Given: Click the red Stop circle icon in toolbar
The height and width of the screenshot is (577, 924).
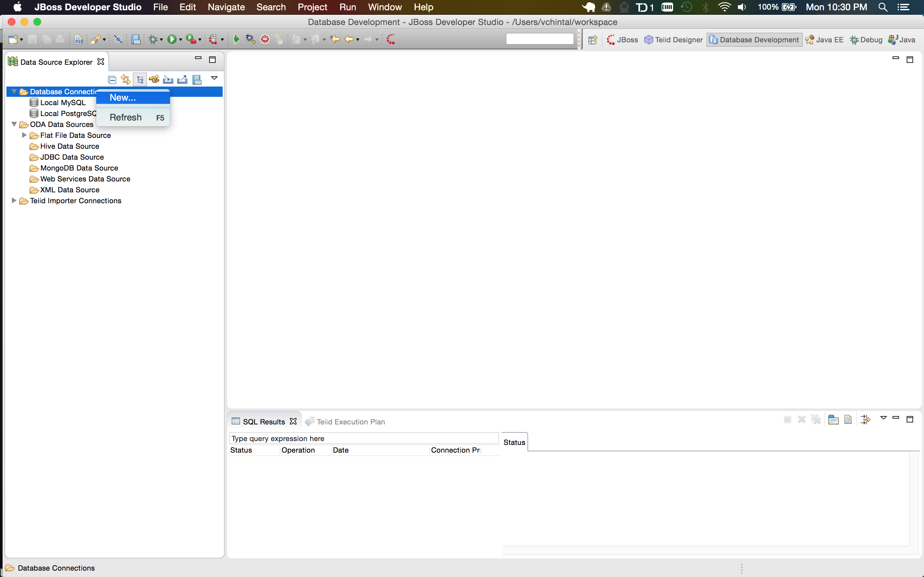Looking at the screenshot, I should point(265,39).
